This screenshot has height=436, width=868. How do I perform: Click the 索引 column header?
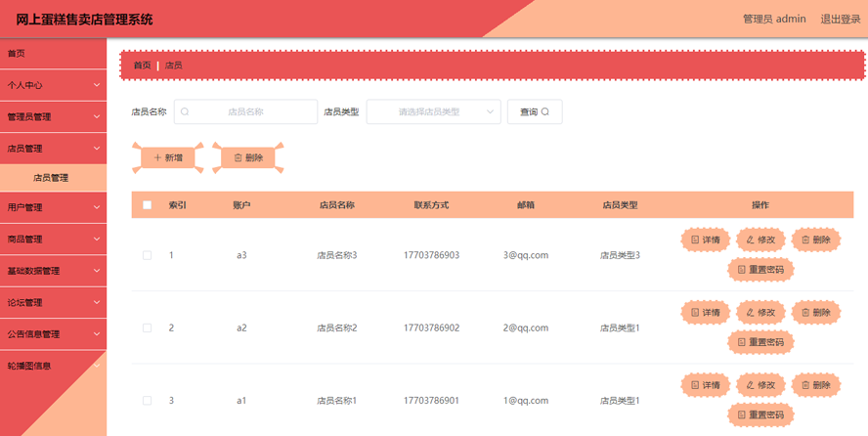[x=177, y=204]
